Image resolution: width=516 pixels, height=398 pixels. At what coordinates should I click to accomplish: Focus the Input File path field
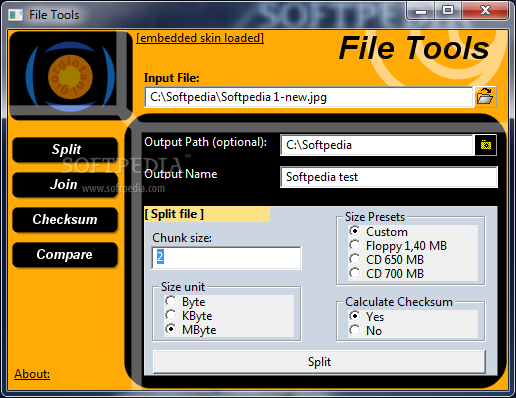(309, 97)
